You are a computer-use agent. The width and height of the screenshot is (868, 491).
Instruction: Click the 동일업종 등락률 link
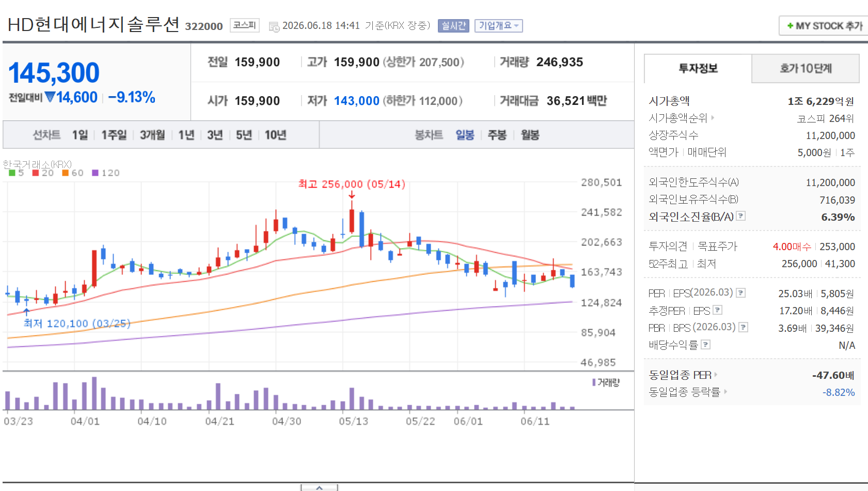684,392
